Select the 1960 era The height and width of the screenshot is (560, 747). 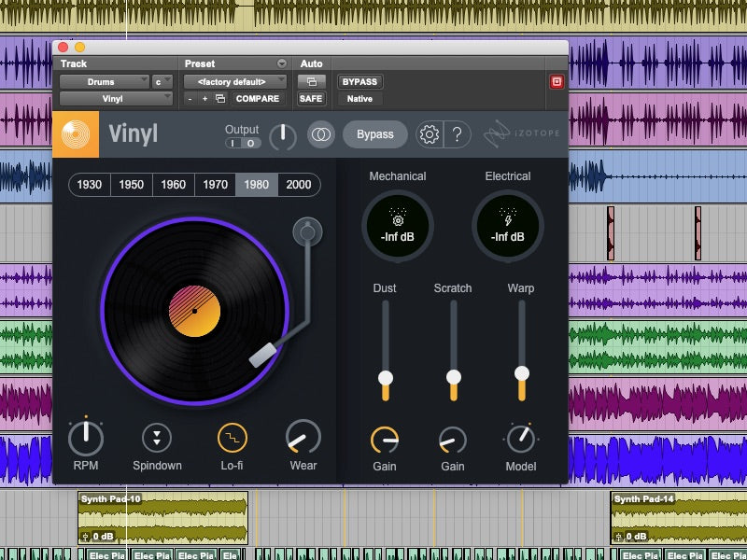tap(174, 185)
